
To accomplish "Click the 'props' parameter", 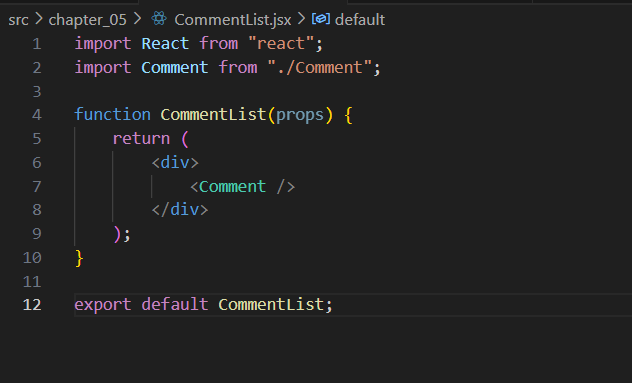I will (x=300, y=116).
